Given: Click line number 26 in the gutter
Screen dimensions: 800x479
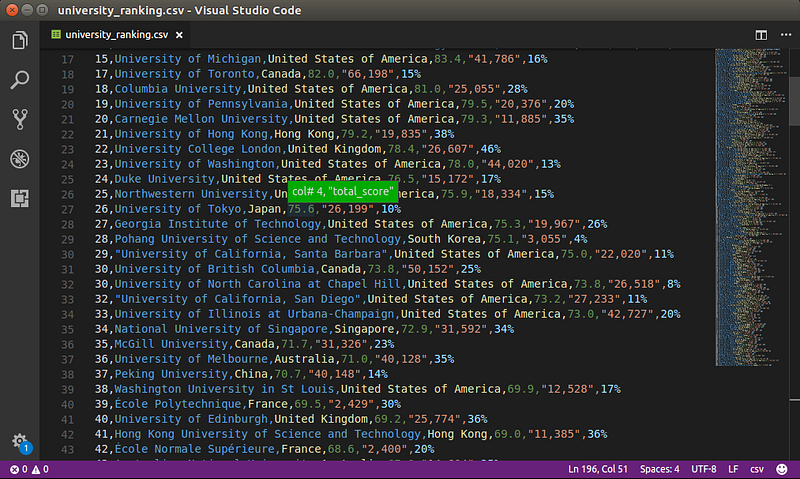Looking at the screenshot, I should click(69, 192).
